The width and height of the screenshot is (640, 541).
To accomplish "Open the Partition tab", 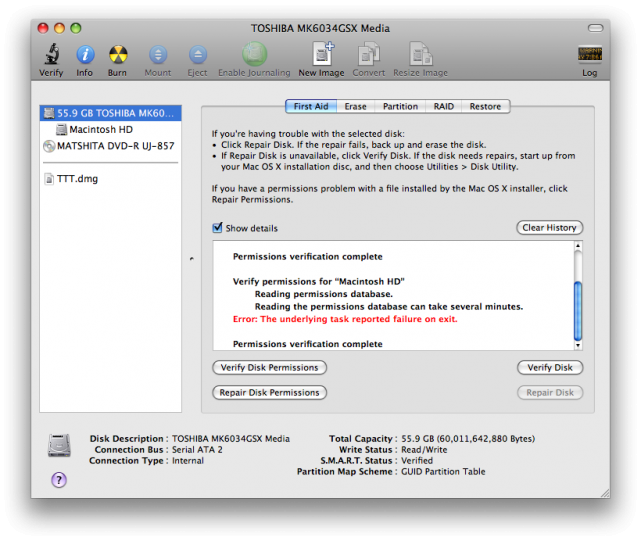I will 400,107.
